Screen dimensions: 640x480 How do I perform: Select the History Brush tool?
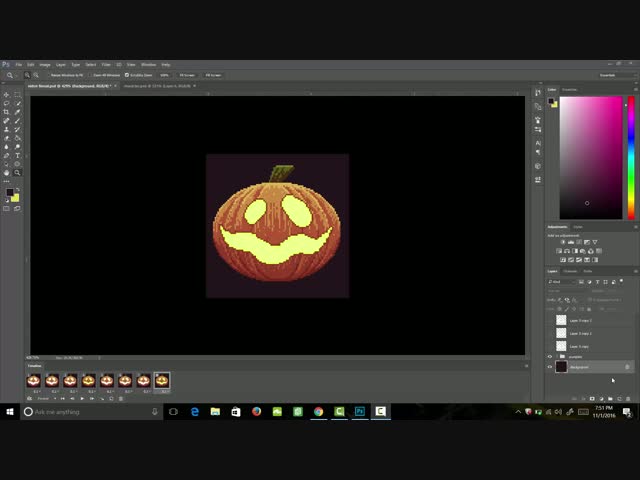(18, 129)
